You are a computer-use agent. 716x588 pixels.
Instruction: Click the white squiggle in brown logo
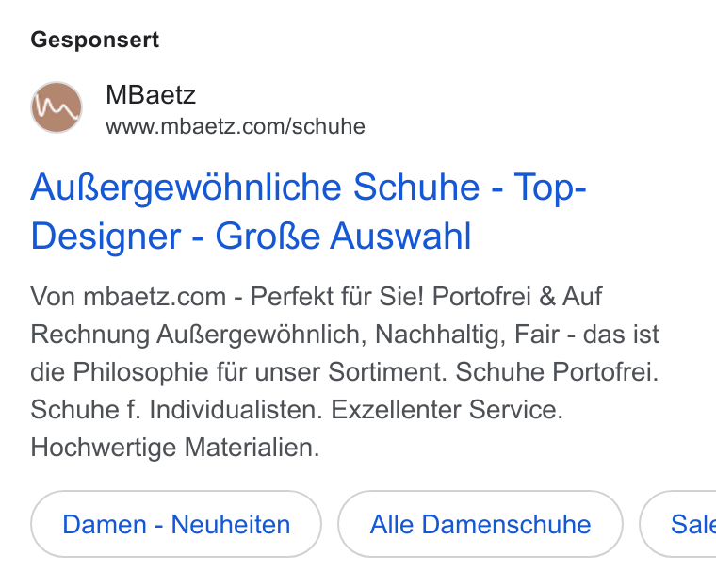pyautogui.click(x=57, y=109)
